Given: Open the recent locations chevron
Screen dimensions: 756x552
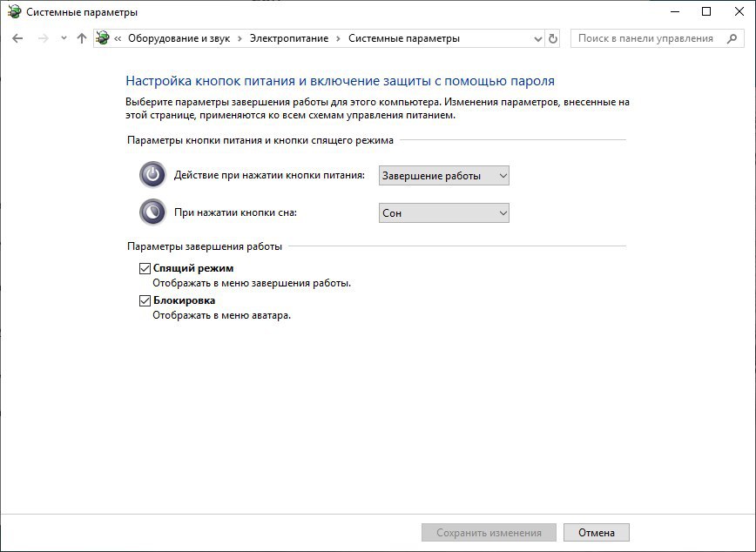Looking at the screenshot, I should 64,38.
